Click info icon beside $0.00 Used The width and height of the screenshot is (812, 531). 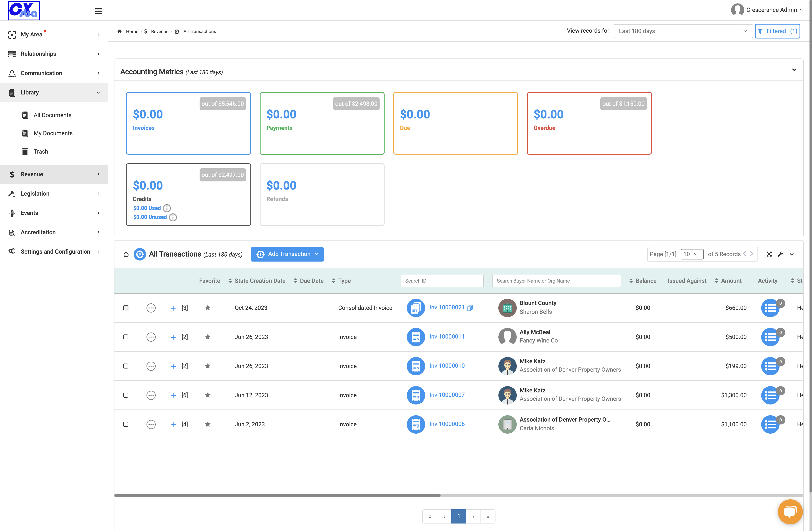pyautogui.click(x=167, y=208)
